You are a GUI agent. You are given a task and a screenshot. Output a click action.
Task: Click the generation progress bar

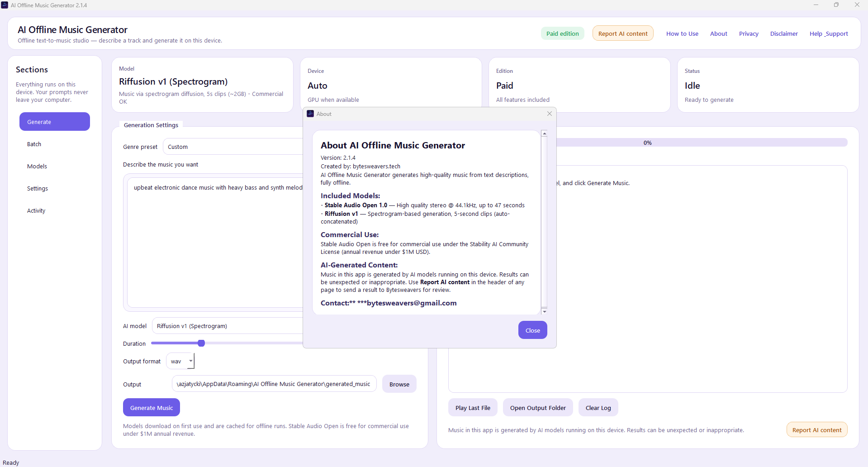click(x=702, y=143)
